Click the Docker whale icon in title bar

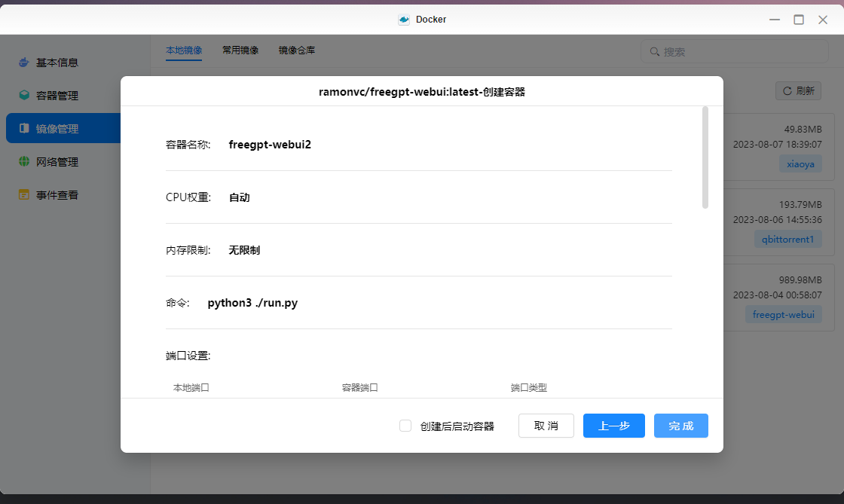[x=404, y=20]
